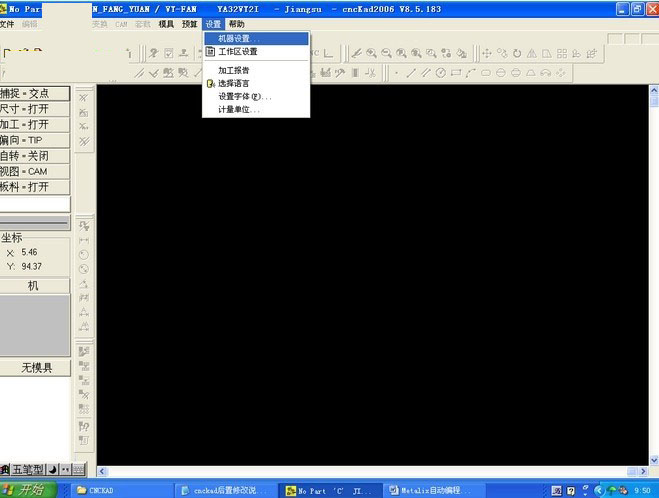Click horizontal scrollbar left arrow
This screenshot has height=498, width=659.
pos(102,472)
